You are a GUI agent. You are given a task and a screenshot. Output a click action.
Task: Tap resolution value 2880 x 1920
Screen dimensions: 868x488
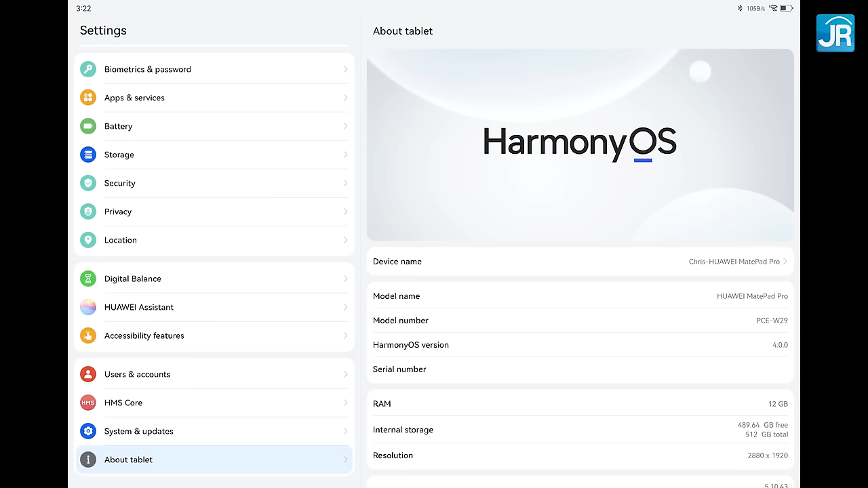click(x=768, y=455)
